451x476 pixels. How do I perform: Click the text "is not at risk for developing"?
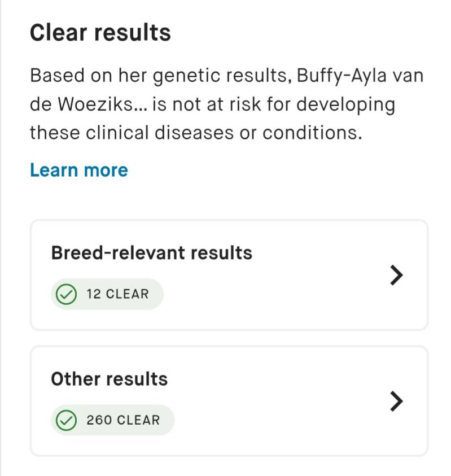tap(274, 104)
